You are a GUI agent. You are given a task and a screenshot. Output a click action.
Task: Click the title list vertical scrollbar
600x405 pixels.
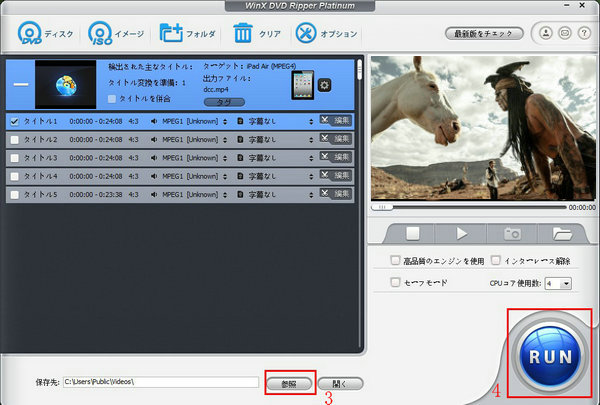click(x=359, y=205)
